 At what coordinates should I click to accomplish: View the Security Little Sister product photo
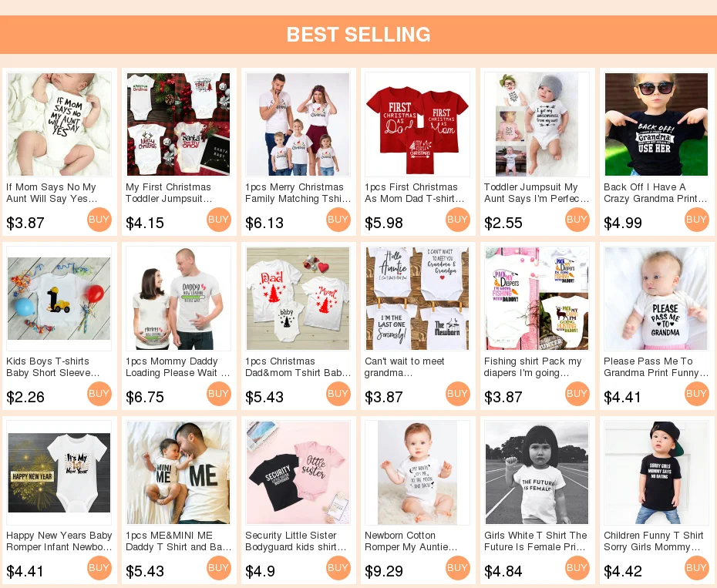[298, 472]
